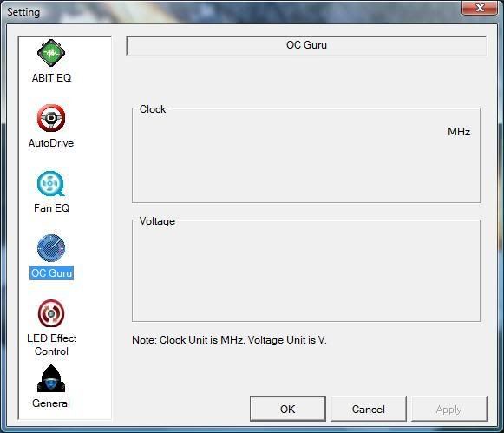
Task: Confirm settings with the OK button
Action: [x=288, y=409]
